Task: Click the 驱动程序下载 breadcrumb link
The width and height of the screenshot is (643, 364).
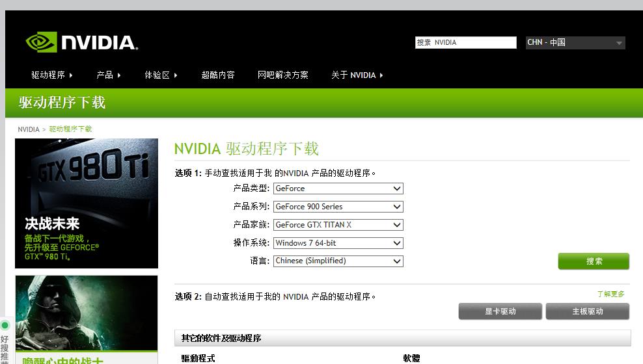Action: pos(70,129)
